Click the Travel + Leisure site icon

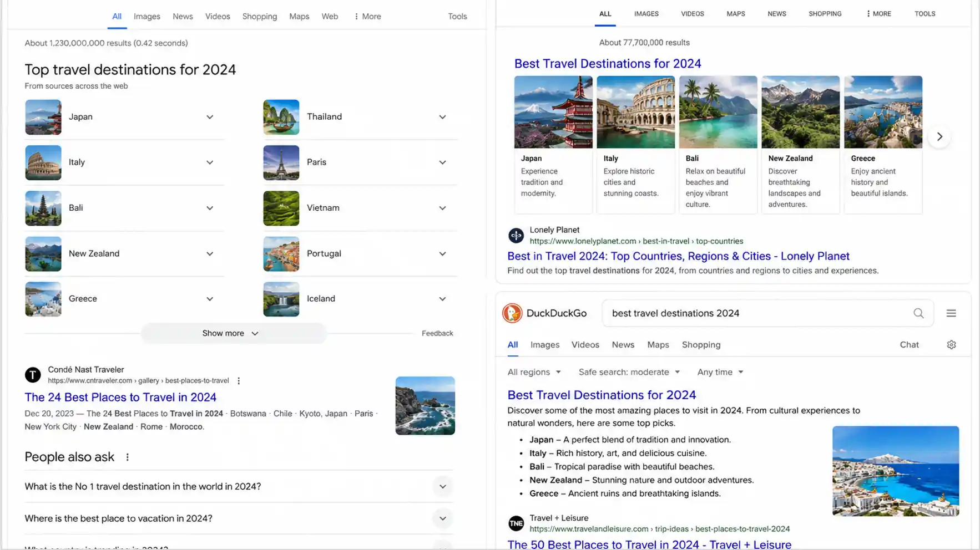click(x=516, y=523)
